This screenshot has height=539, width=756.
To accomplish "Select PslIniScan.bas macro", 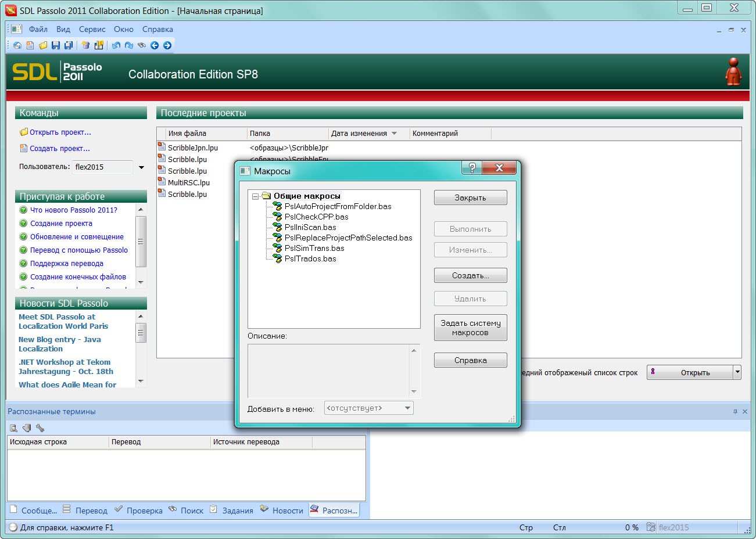I will point(310,227).
